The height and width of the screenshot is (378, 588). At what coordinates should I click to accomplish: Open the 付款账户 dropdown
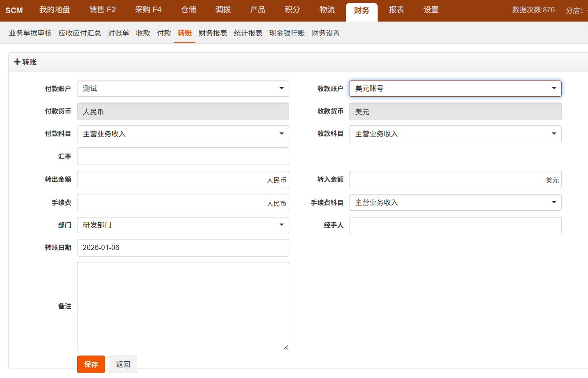tap(183, 88)
